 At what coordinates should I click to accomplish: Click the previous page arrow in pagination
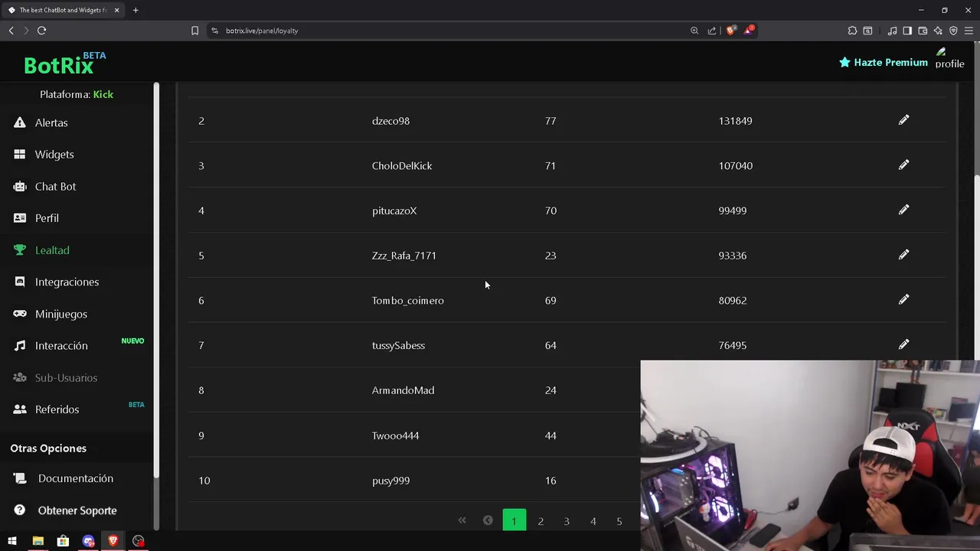point(488,520)
